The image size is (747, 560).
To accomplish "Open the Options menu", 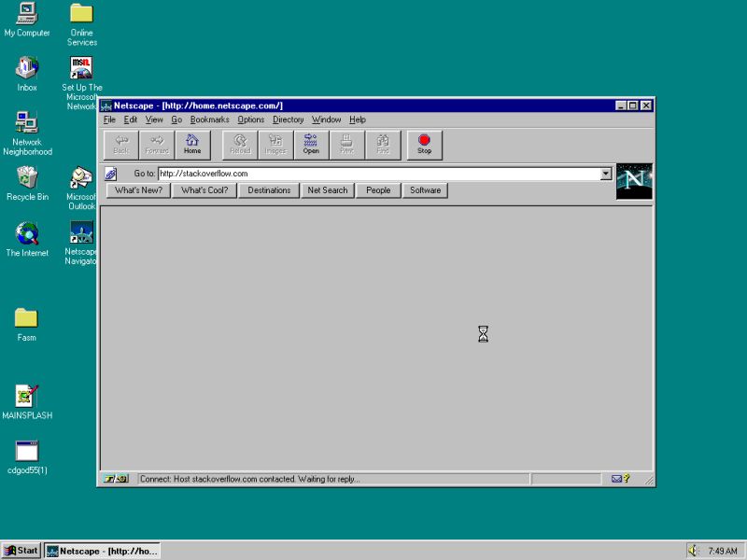I will (250, 119).
